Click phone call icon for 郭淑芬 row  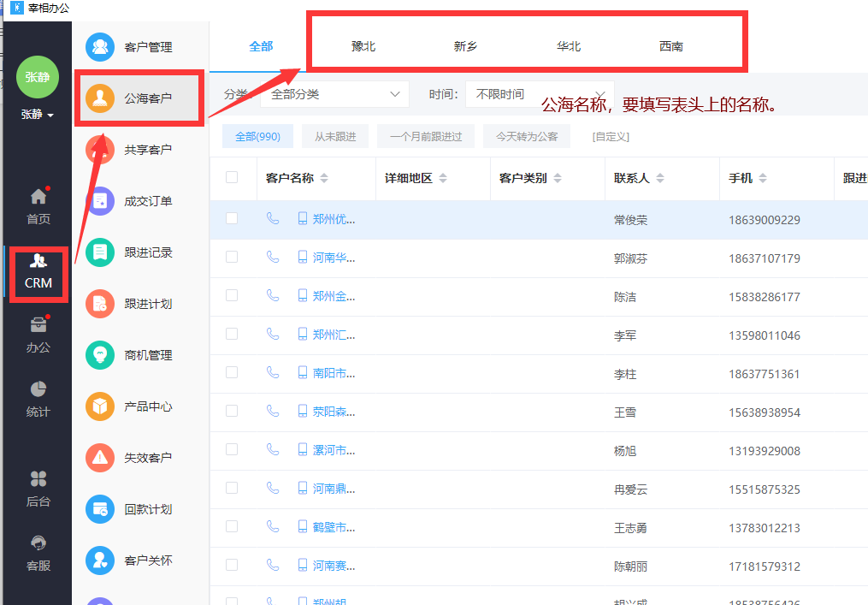[273, 257]
